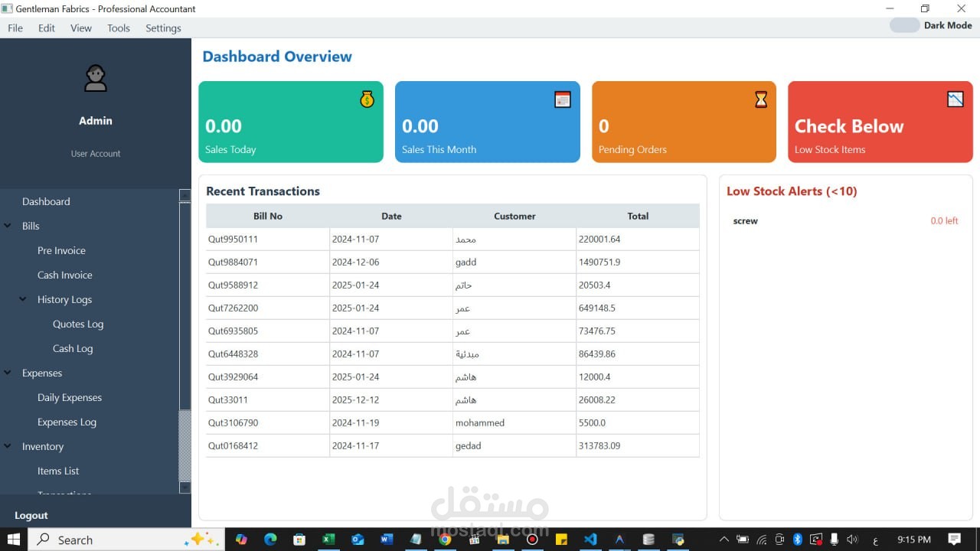980x551 pixels.
Task: Click the battery tray icon
Action: 742,540
